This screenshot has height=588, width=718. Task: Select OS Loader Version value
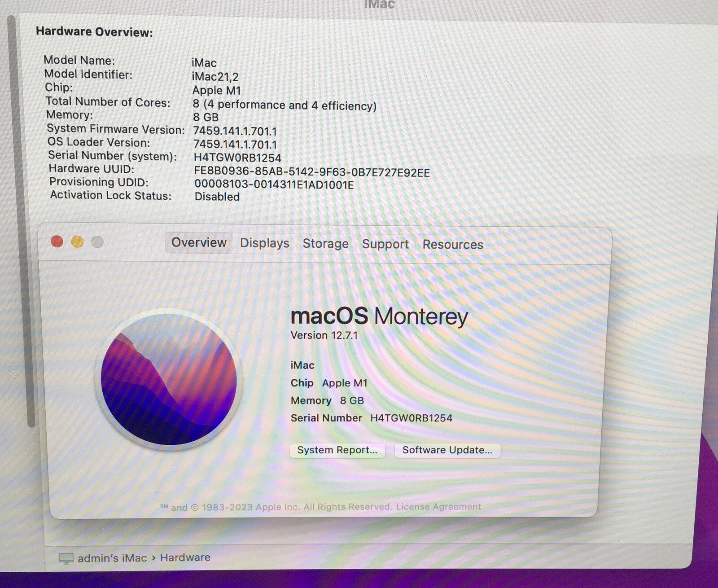(x=235, y=145)
